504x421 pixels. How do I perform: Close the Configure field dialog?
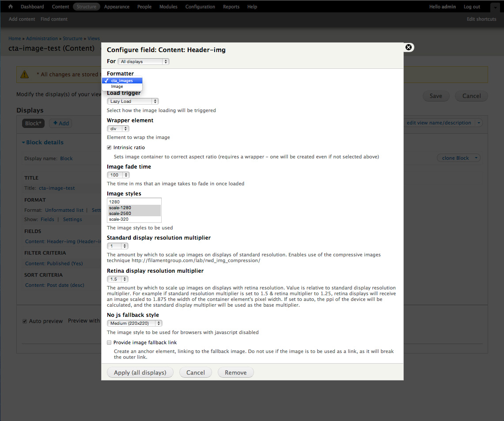coord(409,47)
